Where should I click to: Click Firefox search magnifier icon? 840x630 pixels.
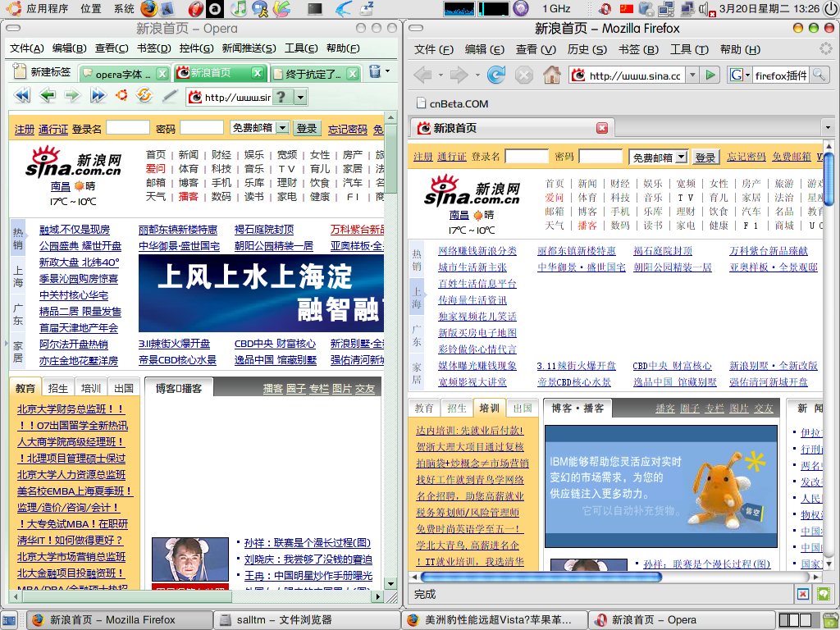[819, 75]
